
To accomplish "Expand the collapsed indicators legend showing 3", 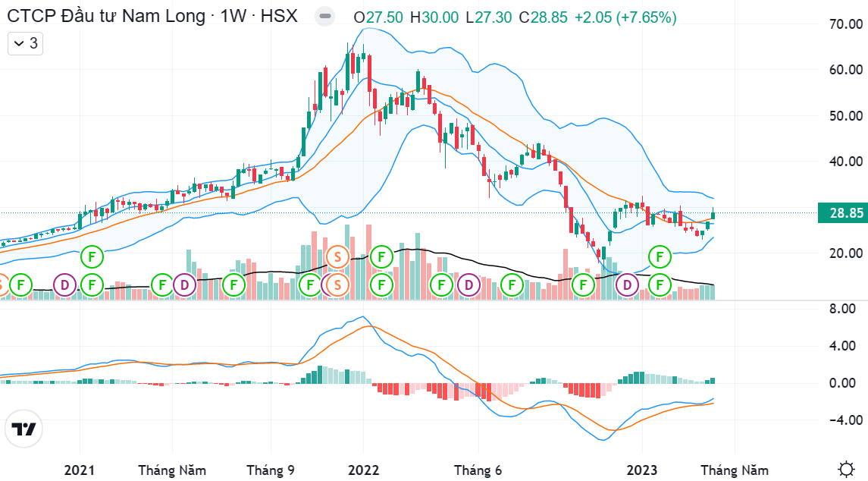I will coord(25,43).
